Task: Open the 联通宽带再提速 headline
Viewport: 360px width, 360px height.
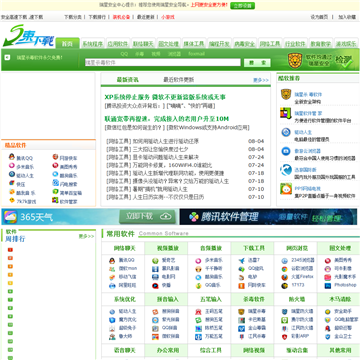Action: [167, 119]
